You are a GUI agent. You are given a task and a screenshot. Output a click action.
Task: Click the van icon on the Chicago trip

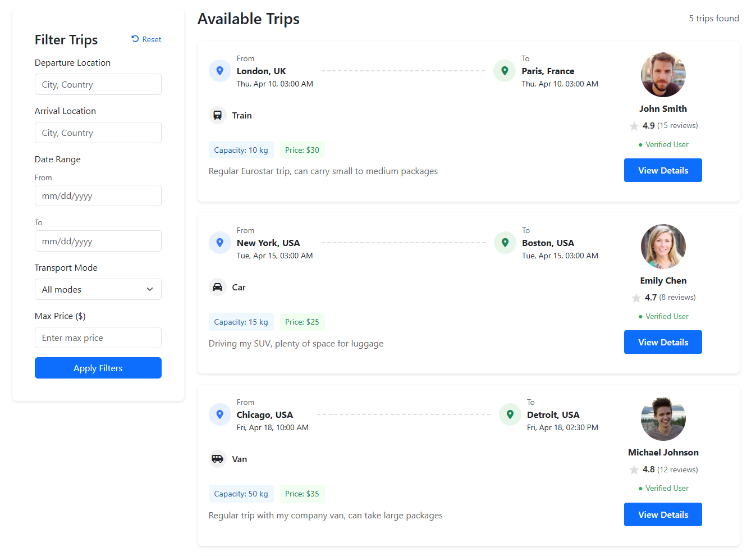[218, 459]
